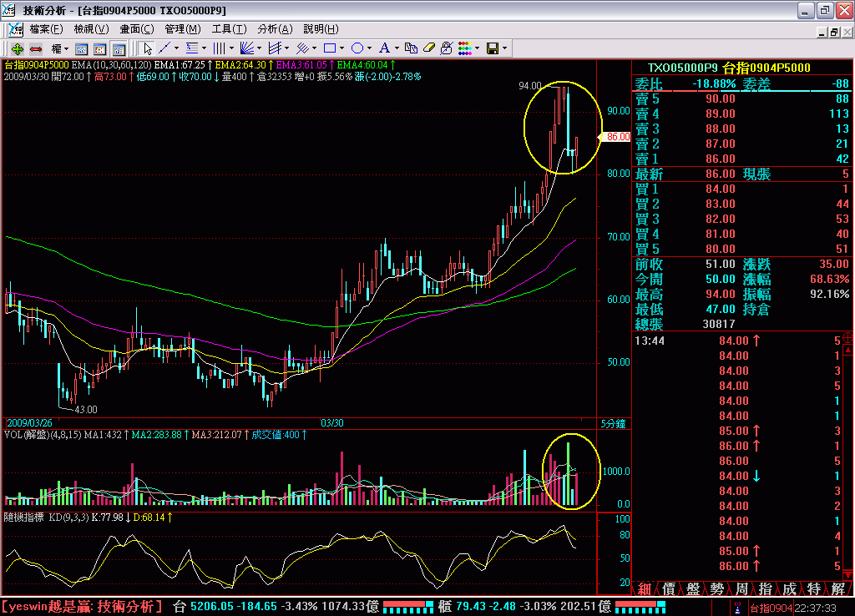Click tick list scrollbar up arrow
The image size is (855, 616).
tap(848, 349)
